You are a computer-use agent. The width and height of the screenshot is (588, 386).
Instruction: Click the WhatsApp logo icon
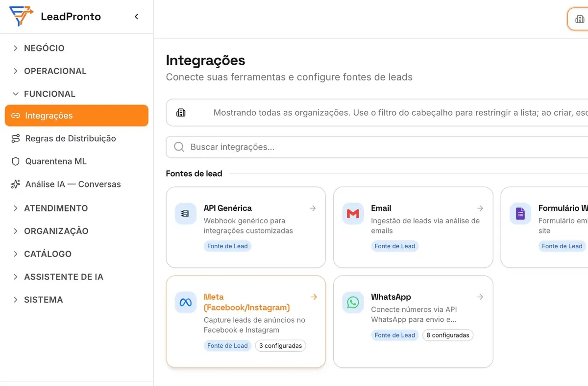(353, 303)
